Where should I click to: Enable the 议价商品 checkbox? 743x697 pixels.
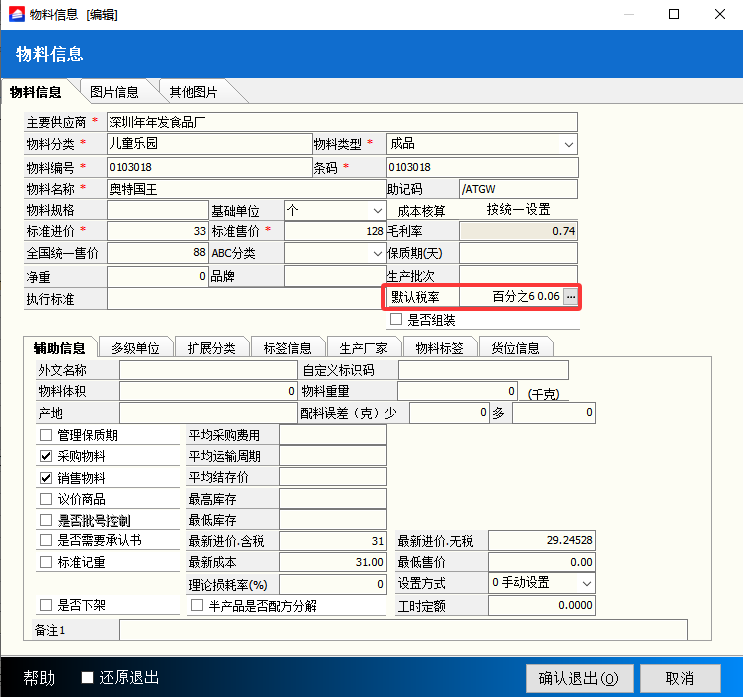(x=46, y=499)
